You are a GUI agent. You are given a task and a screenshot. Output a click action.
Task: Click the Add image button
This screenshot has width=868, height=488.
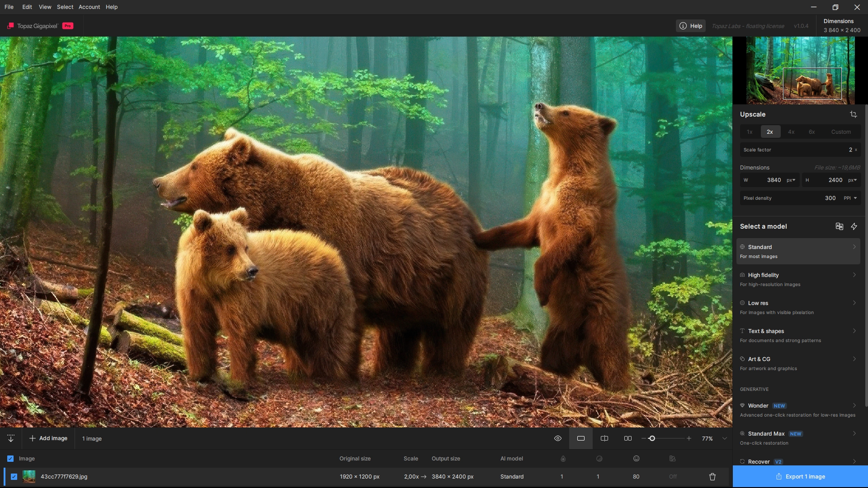click(48, 438)
